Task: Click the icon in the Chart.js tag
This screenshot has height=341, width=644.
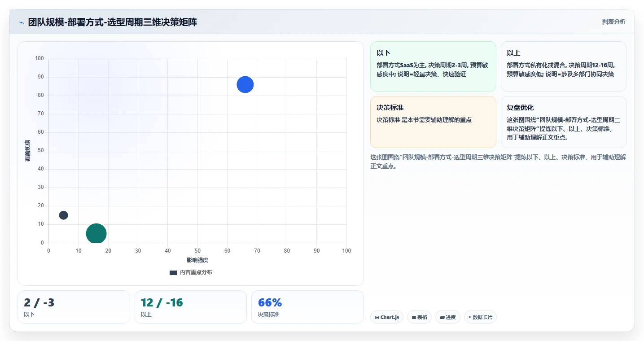Action: point(377,317)
